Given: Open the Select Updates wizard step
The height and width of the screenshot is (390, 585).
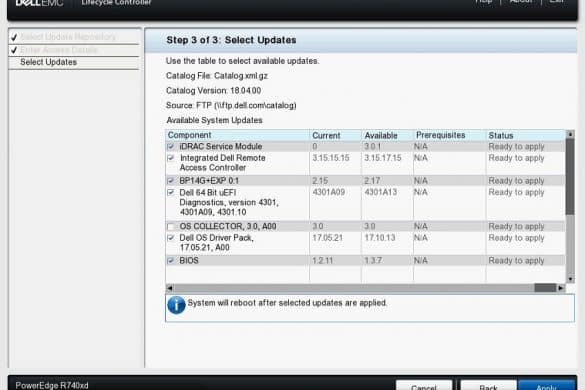Looking at the screenshot, I should [x=49, y=62].
